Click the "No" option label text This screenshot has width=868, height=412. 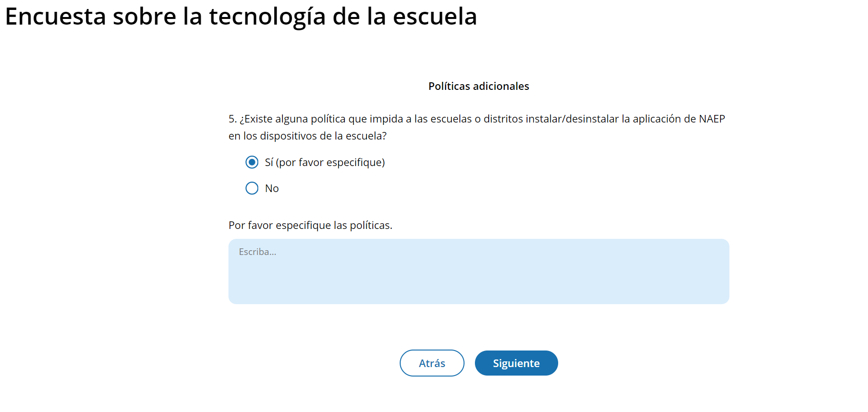point(272,188)
